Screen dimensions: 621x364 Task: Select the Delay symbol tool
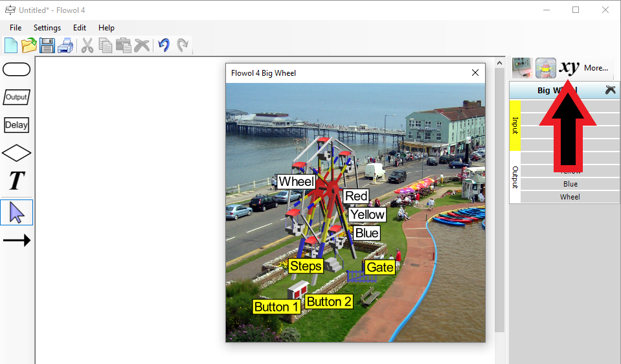point(17,125)
